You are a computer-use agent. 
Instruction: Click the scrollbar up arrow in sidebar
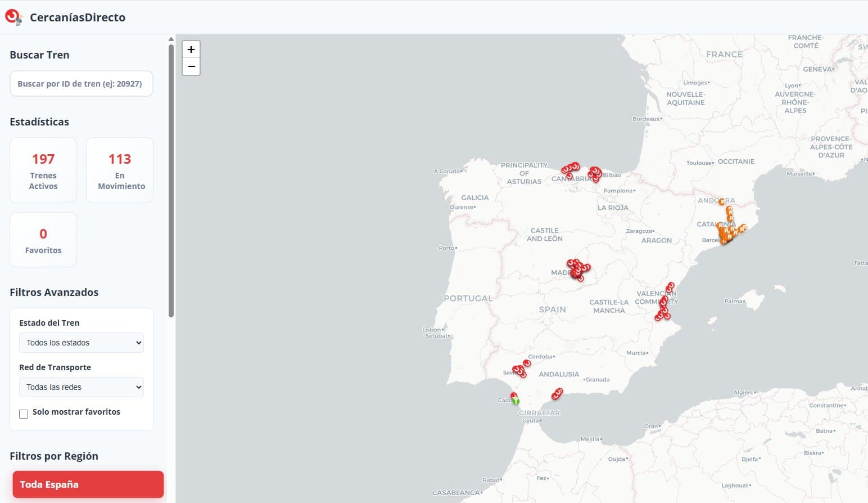click(171, 39)
